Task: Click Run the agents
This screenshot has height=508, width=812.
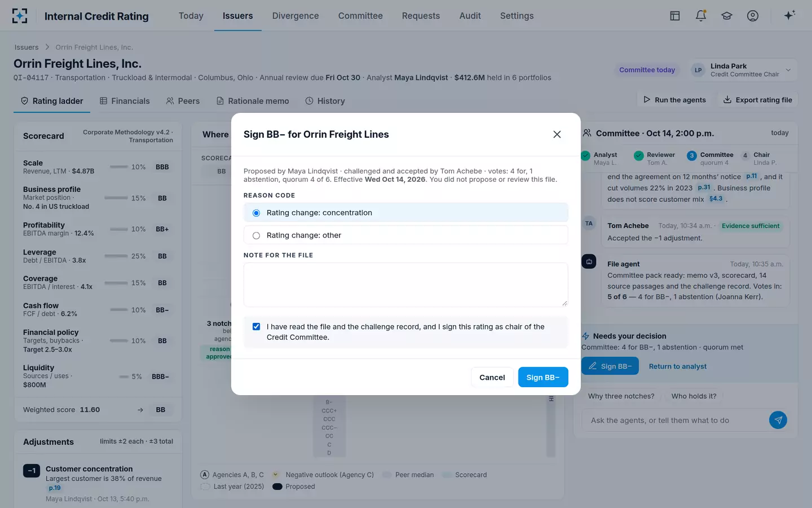Action: click(x=674, y=100)
